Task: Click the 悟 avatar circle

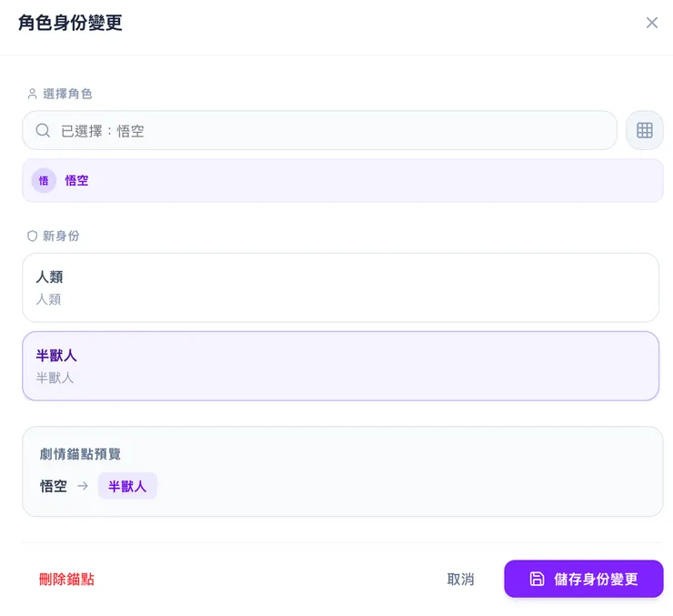Action: pyautogui.click(x=44, y=180)
